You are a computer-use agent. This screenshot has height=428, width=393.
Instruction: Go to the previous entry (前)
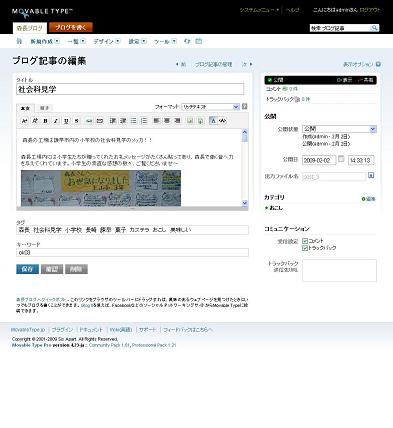(181, 64)
